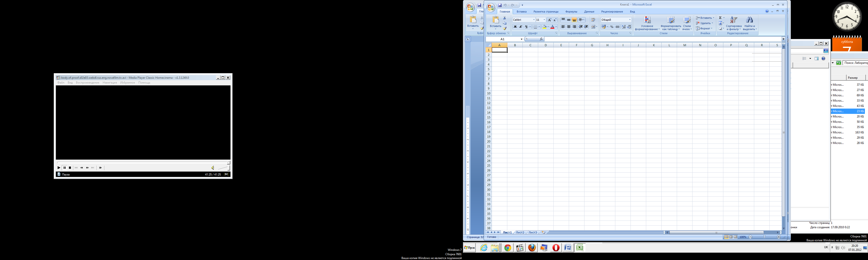The width and height of the screenshot is (868, 260).
Task: Increase decimal places in number group
Action: pos(624,27)
